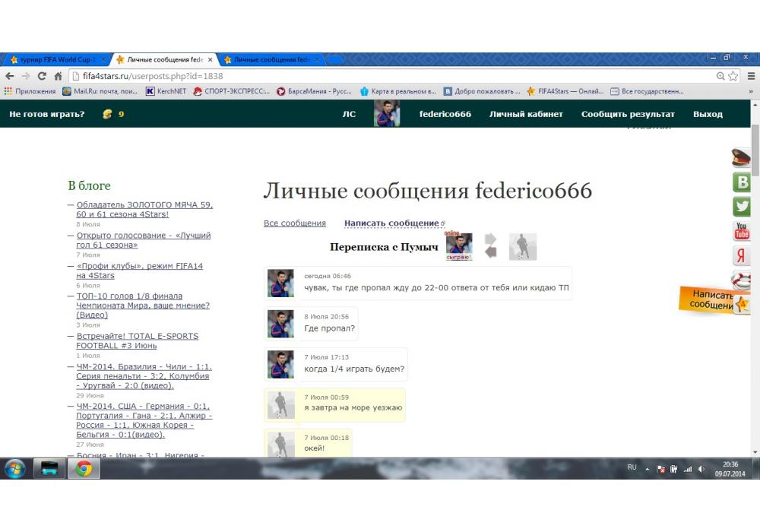Image resolution: width=760 pixels, height=532 pixels.
Task: Click the VK social icon in the sidebar
Action: pyautogui.click(x=742, y=182)
